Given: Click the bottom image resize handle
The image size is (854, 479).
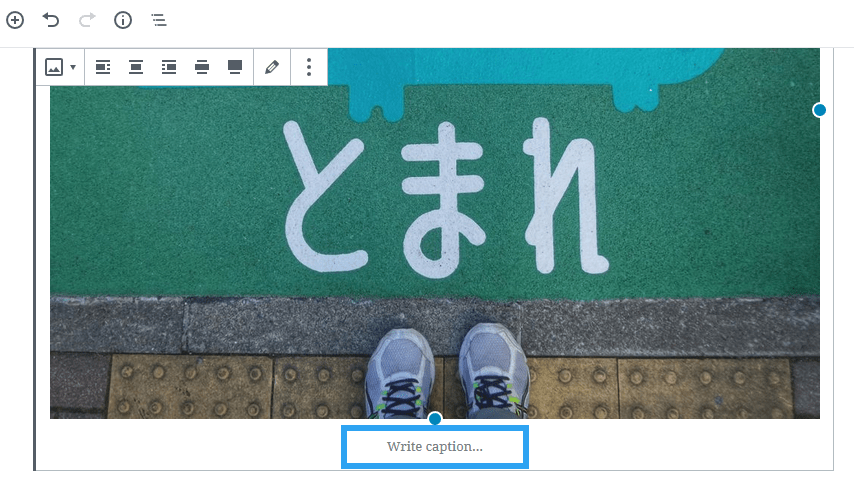Looking at the screenshot, I should [x=435, y=419].
